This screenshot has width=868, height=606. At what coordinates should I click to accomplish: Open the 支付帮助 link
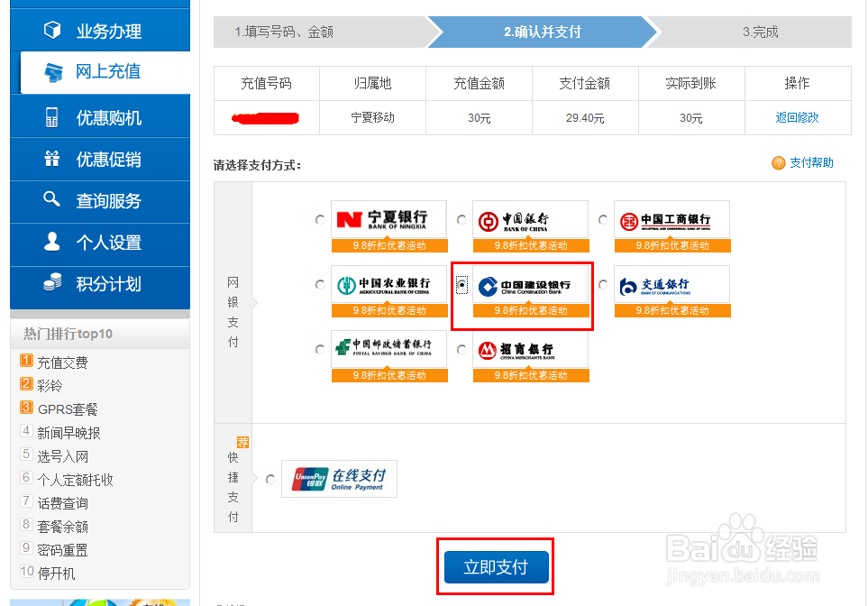[811, 163]
